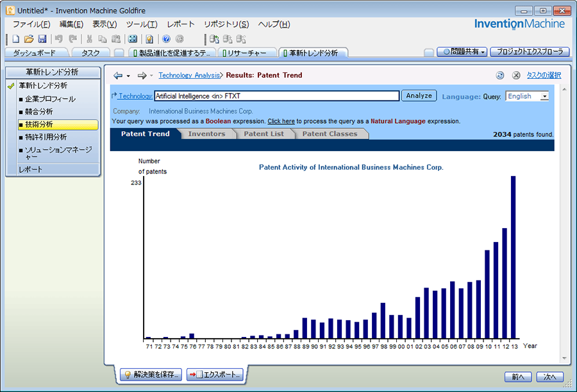Switch to the Patent Classes tab
This screenshot has width=577, height=392.
click(330, 134)
